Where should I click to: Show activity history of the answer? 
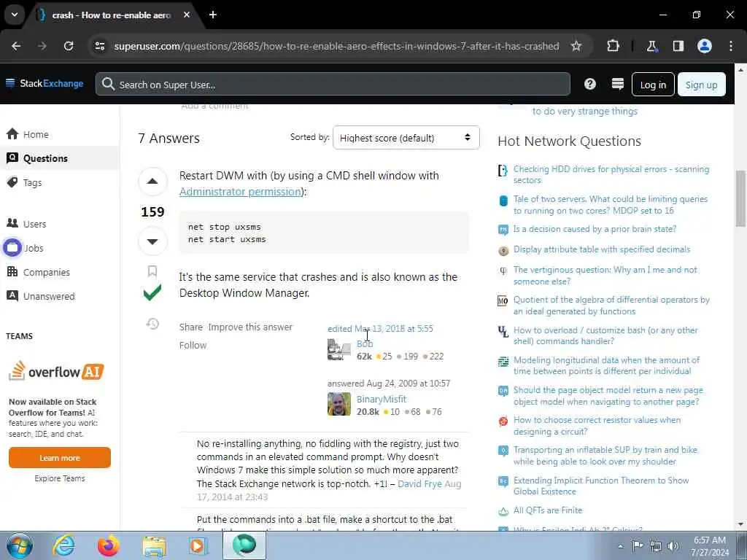pyautogui.click(x=152, y=324)
